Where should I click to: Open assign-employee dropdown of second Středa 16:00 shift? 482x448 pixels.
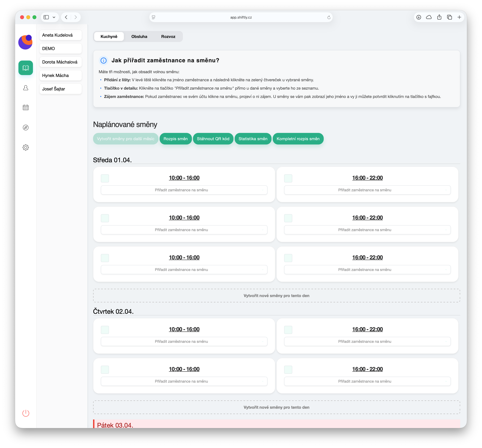click(367, 230)
